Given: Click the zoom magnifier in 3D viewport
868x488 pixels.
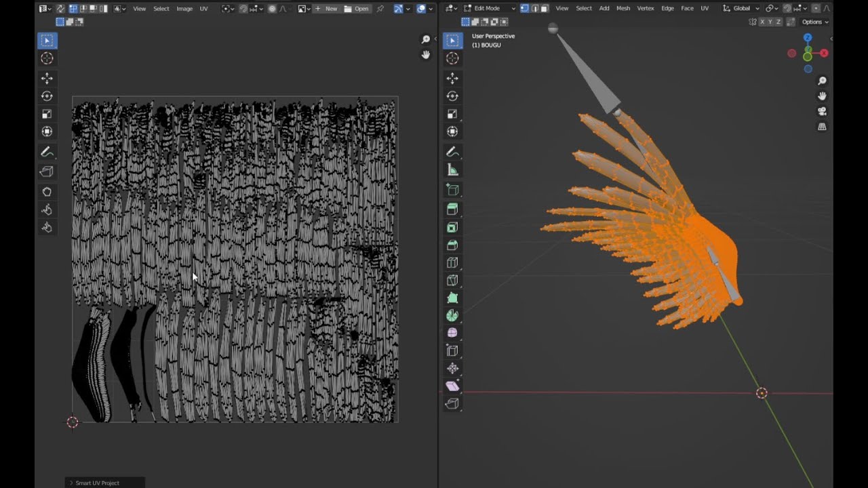Looking at the screenshot, I should [x=822, y=81].
